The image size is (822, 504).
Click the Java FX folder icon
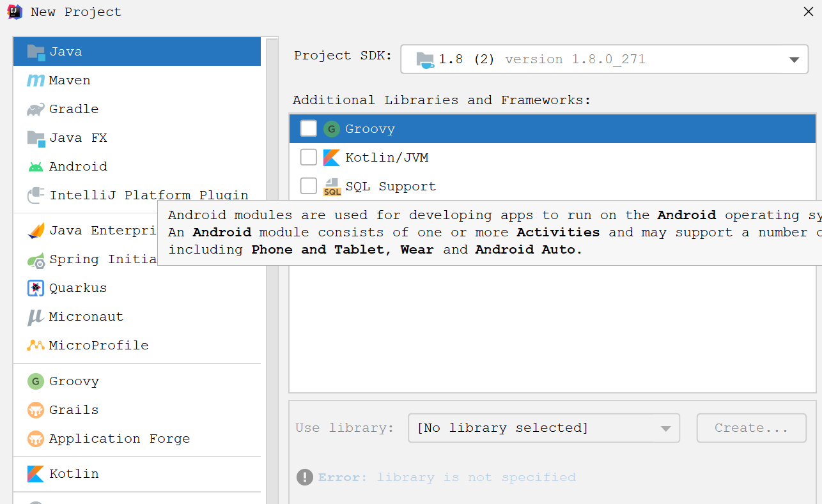click(36, 138)
